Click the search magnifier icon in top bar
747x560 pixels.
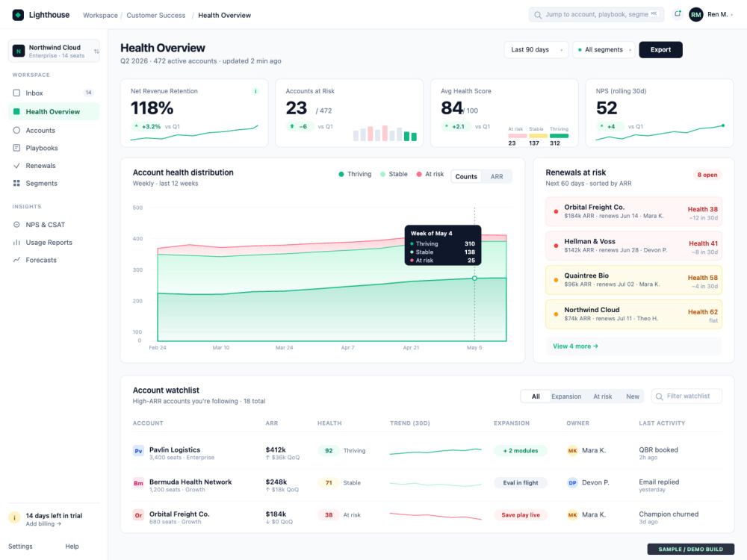(x=537, y=15)
